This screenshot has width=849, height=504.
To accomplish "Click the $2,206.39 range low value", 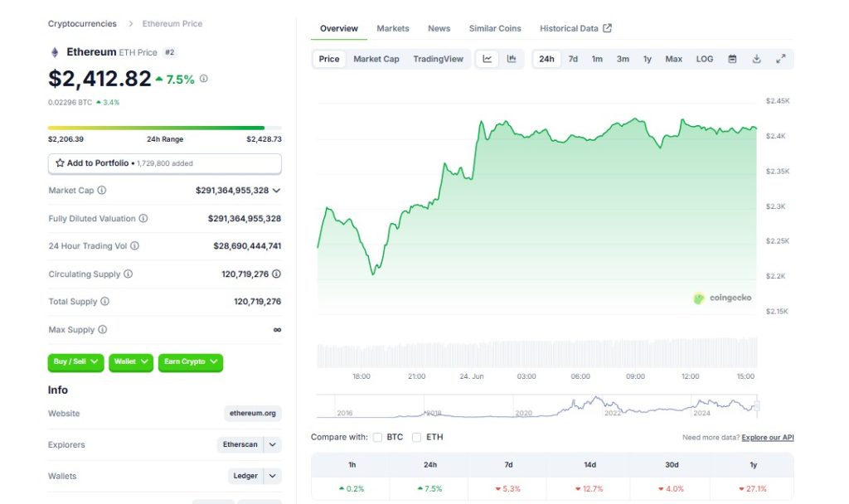I will (65, 139).
